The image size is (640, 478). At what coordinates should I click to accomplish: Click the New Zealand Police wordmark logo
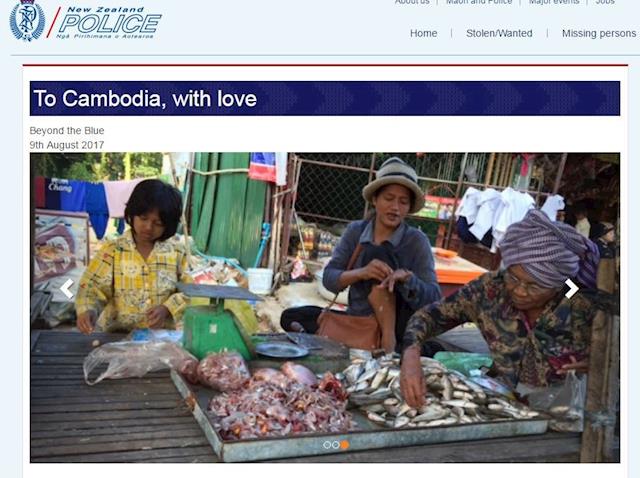tap(109, 23)
